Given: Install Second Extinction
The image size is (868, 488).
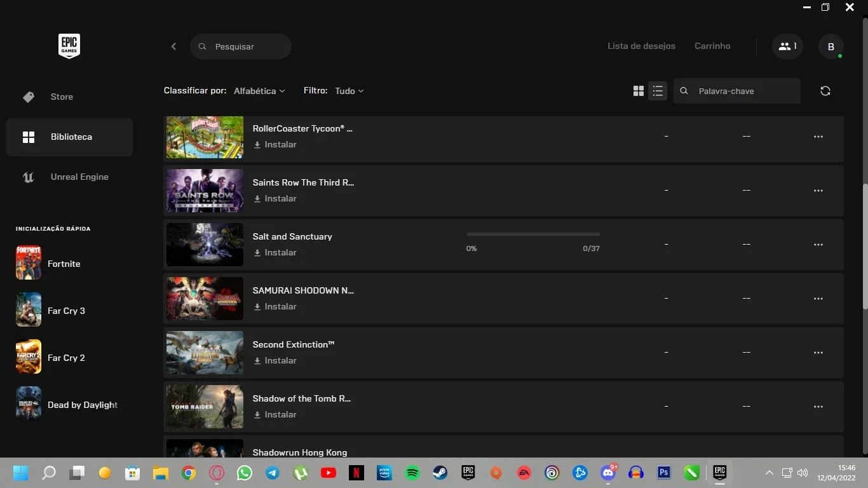Looking at the screenshot, I should pos(275,360).
